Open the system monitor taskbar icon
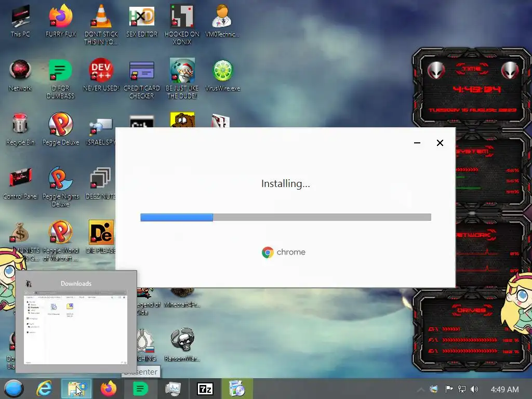The width and height of the screenshot is (532, 399). (x=172, y=389)
